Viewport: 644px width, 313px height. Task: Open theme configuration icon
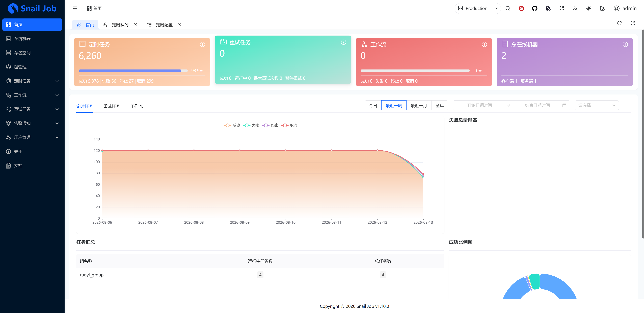[x=602, y=9]
